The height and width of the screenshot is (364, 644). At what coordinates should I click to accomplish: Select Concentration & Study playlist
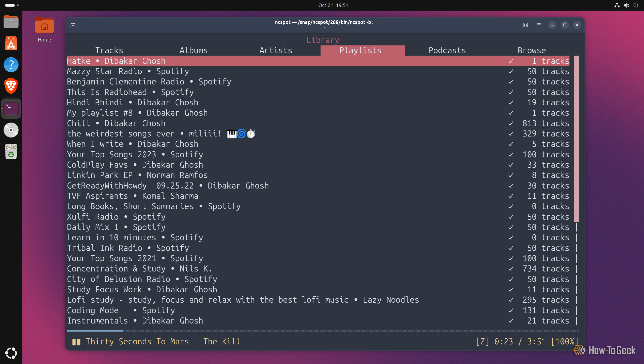click(318, 269)
